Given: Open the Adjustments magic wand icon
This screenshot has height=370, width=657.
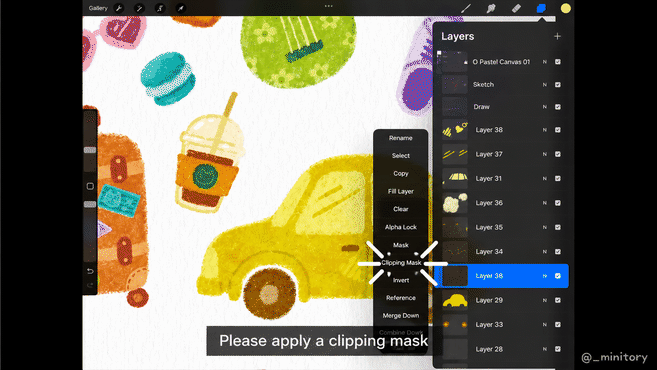Looking at the screenshot, I should click(139, 8).
